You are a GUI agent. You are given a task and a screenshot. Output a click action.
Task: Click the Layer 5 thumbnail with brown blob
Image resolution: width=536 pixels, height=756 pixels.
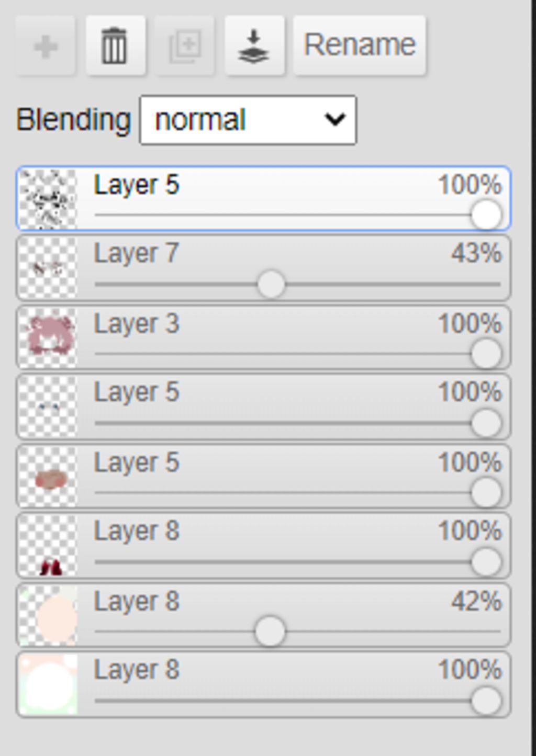(x=48, y=476)
